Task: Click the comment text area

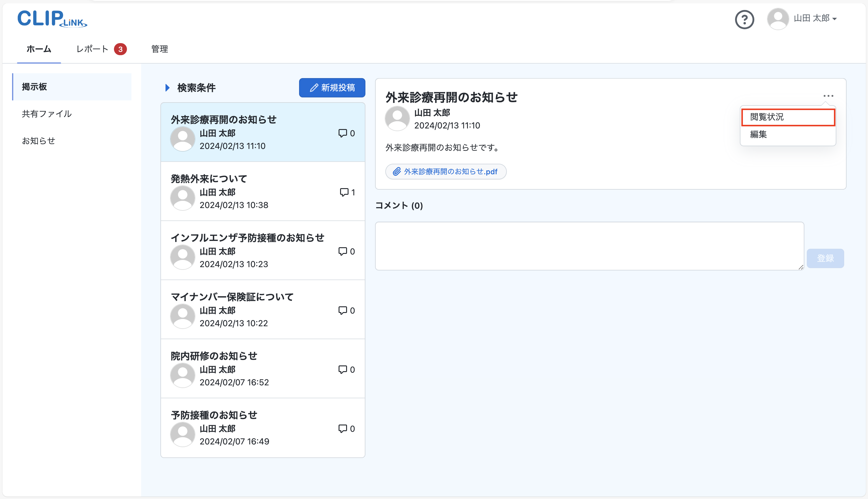Action: coord(589,246)
